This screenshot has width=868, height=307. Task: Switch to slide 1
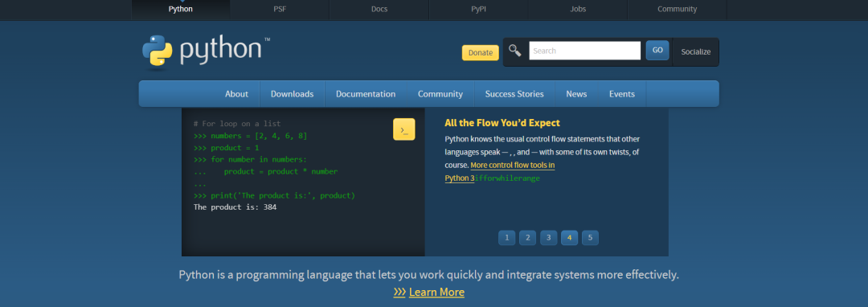click(x=506, y=238)
